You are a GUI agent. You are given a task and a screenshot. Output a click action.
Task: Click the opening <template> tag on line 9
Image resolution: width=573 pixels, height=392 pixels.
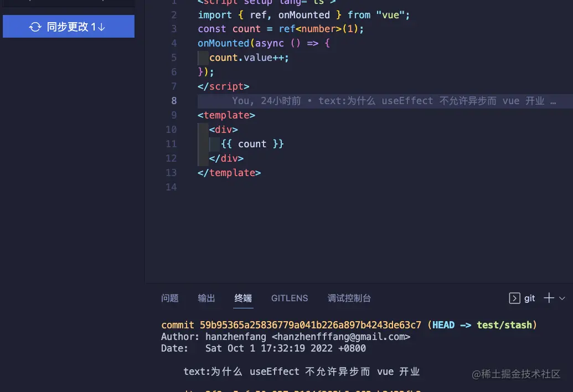tap(226, 115)
